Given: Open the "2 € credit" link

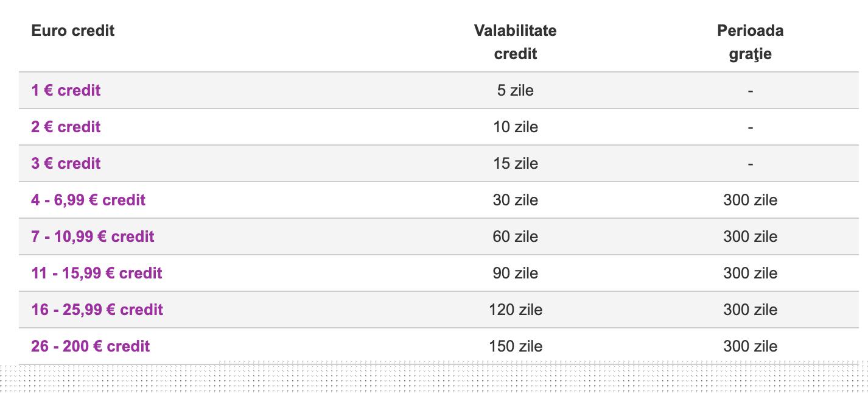Looking at the screenshot, I should pos(66,127).
